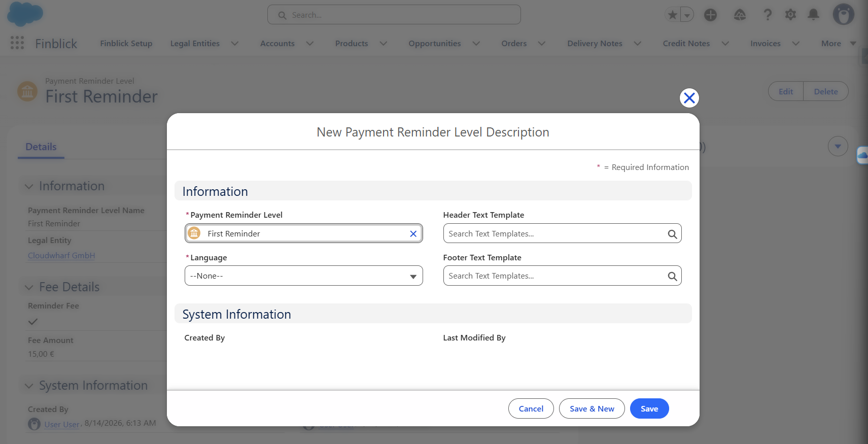Click the Reminder Fee checkmark
The image size is (868, 444).
[x=33, y=321]
